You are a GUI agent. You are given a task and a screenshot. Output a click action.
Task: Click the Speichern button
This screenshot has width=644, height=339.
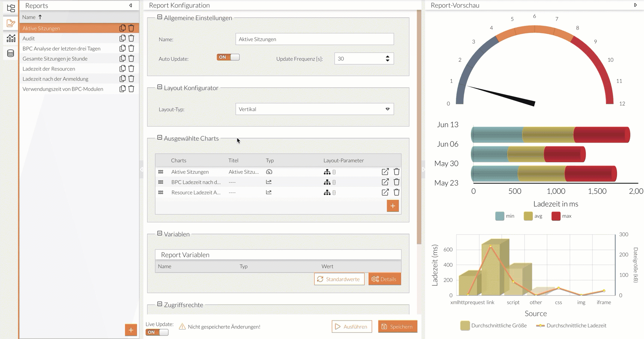pyautogui.click(x=397, y=327)
